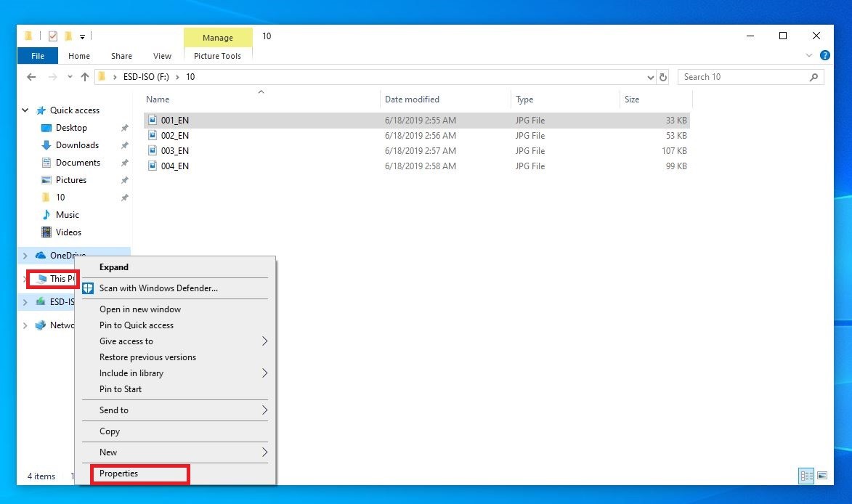Open the View ribbon tab
Screen dimensions: 852x504
pos(162,56)
